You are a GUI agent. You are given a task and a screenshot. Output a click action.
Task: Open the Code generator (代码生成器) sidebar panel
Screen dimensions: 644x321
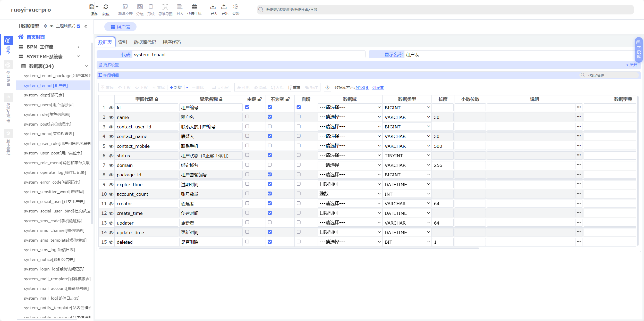point(8,108)
